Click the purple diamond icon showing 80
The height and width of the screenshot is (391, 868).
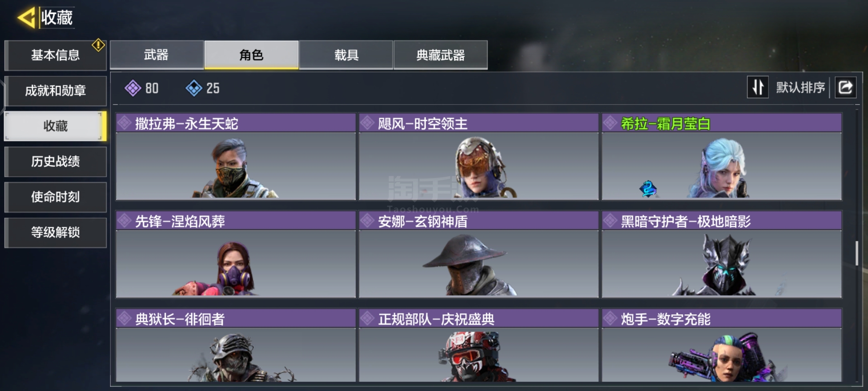[x=133, y=88]
